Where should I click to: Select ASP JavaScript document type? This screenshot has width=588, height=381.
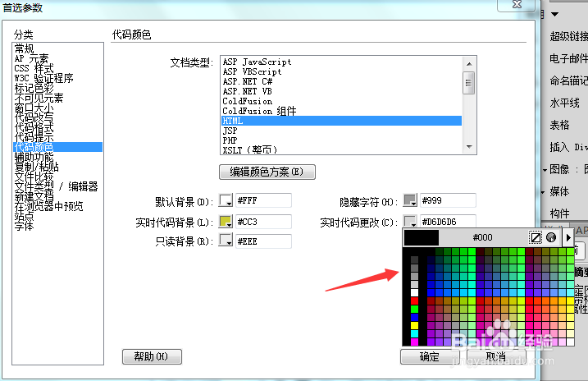click(x=341, y=62)
